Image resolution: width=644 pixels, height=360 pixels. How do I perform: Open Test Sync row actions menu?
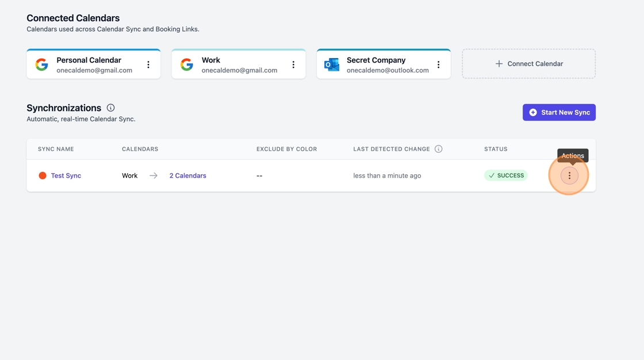pyautogui.click(x=569, y=175)
